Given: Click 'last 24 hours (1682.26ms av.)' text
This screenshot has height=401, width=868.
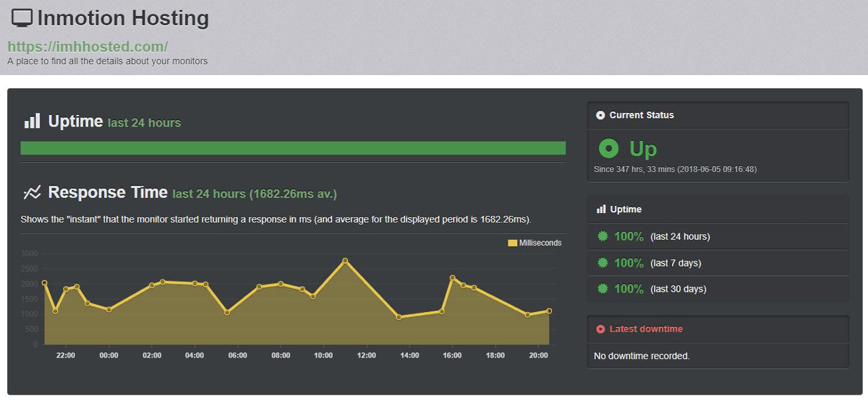Looking at the screenshot, I should tap(255, 194).
